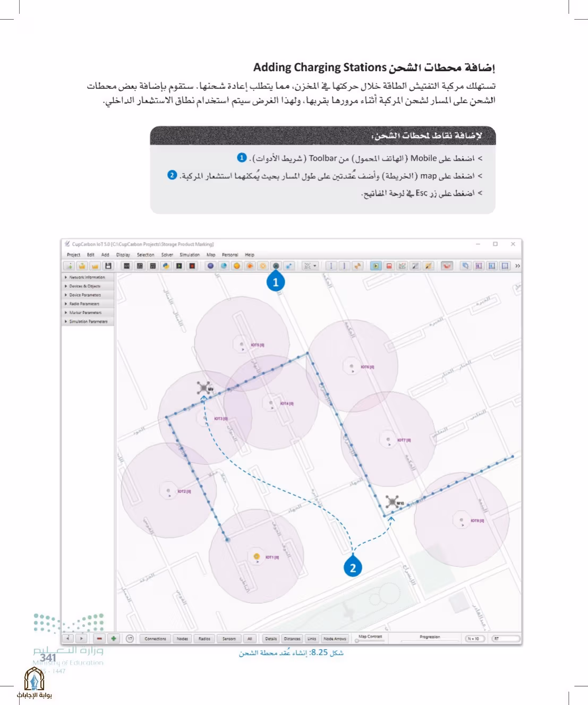Open the Help menu
The height and width of the screenshot is (705, 588).
coord(250,255)
